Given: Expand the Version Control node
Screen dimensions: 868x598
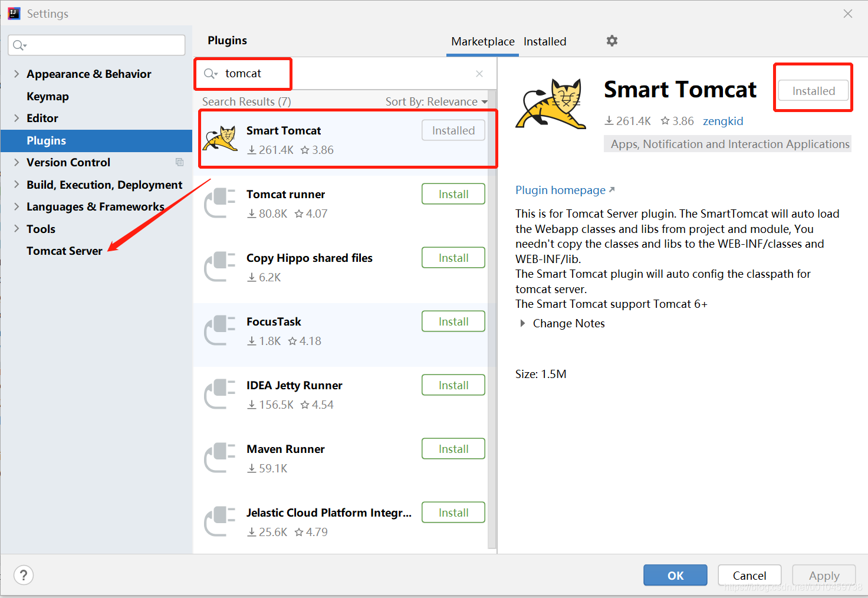Looking at the screenshot, I should tap(17, 162).
